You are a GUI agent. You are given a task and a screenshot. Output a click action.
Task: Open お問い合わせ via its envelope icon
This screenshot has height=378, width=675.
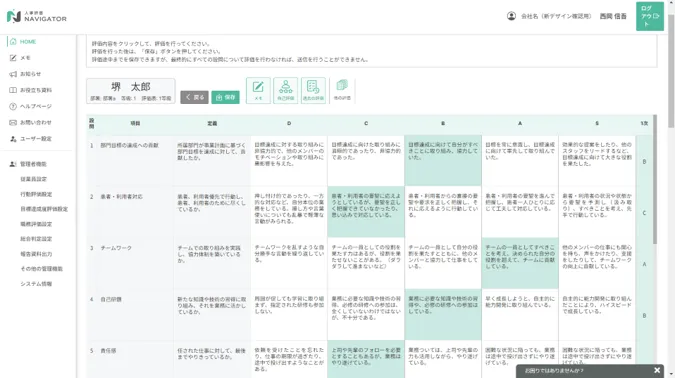[13, 123]
